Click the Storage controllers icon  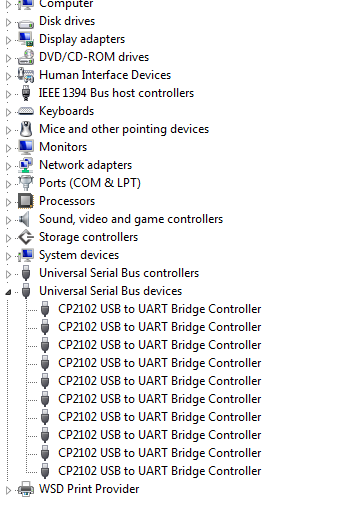(26, 237)
